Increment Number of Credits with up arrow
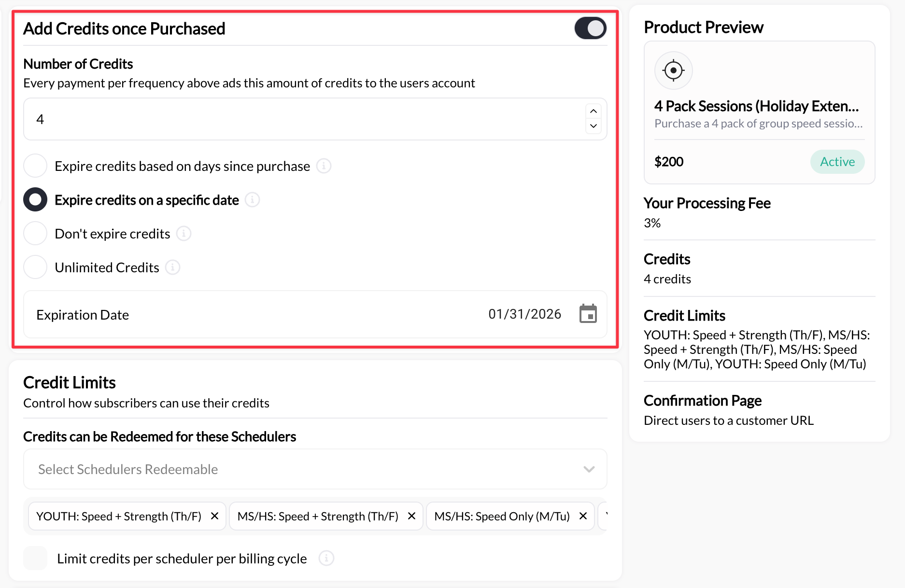 [x=593, y=112]
